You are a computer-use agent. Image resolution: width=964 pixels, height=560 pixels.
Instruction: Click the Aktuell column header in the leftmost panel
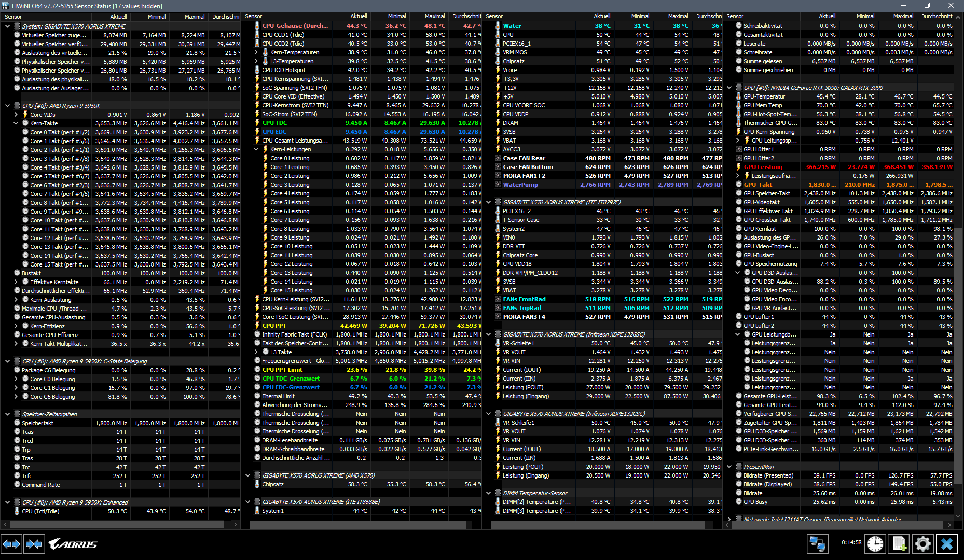coord(111,17)
